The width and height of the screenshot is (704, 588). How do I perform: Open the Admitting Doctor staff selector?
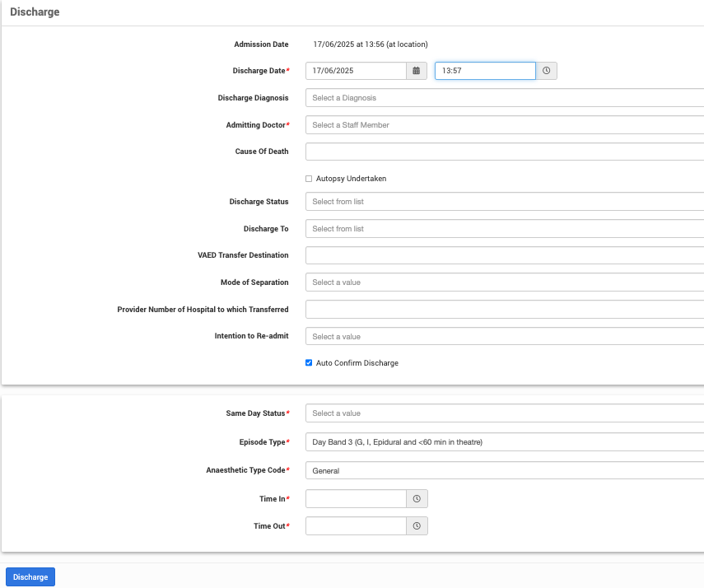pos(504,125)
